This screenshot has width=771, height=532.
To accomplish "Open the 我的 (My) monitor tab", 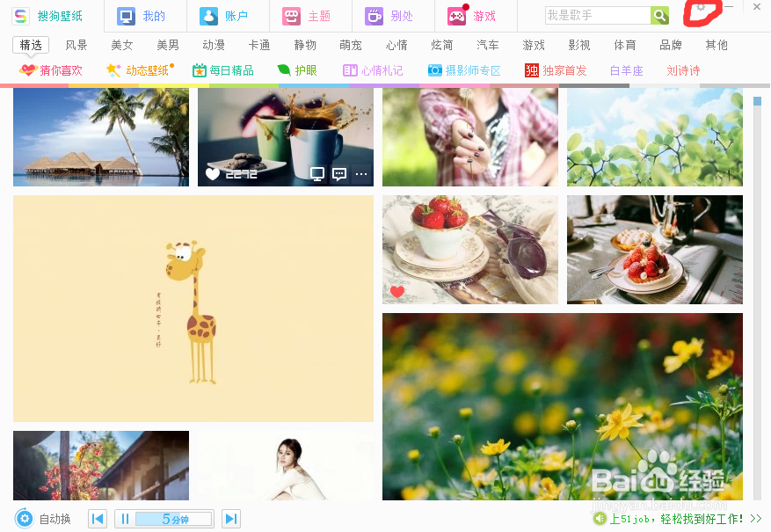I will tap(142, 16).
